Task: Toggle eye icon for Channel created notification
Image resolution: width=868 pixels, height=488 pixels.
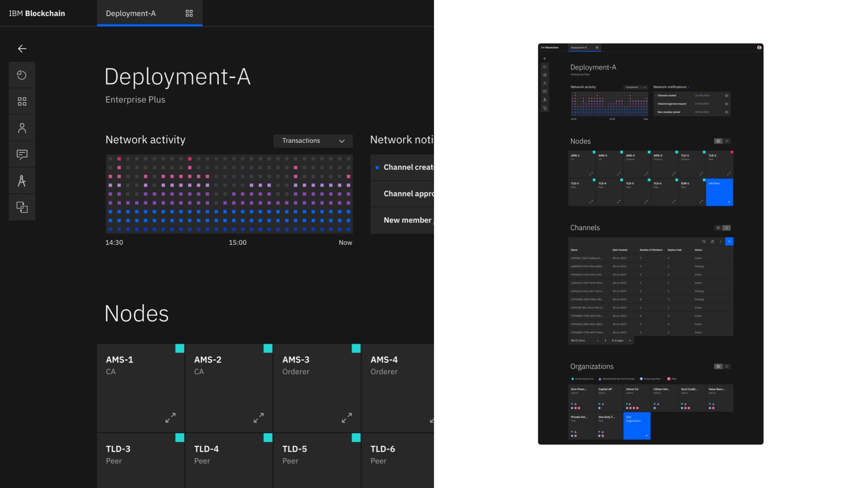Action: pos(726,96)
